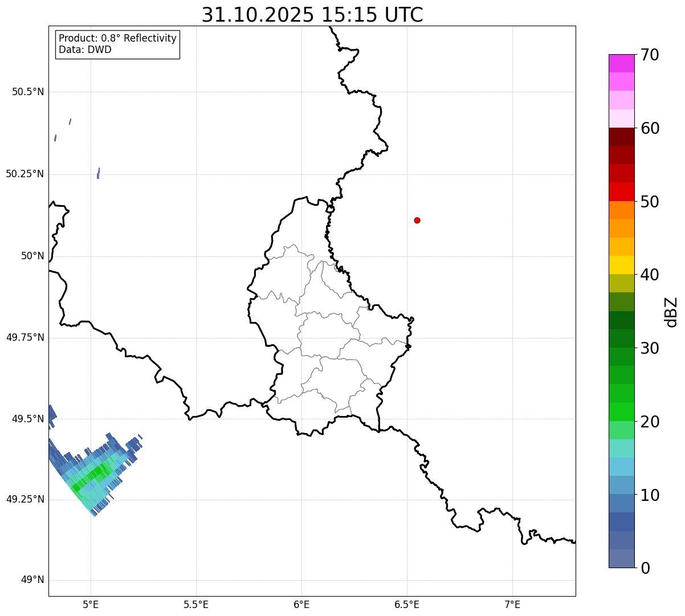Click the colorbar tick label '40'
The height and width of the screenshot is (616, 685).
[x=650, y=275]
